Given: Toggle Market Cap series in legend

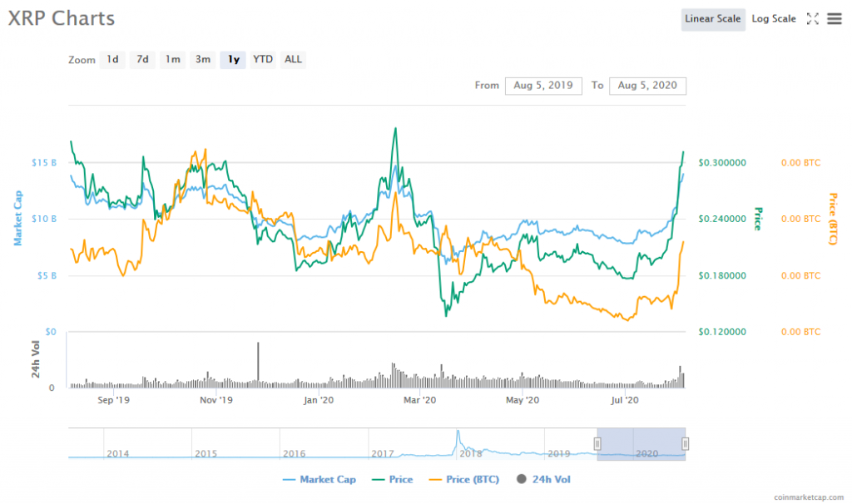Looking at the screenshot, I should [x=319, y=480].
